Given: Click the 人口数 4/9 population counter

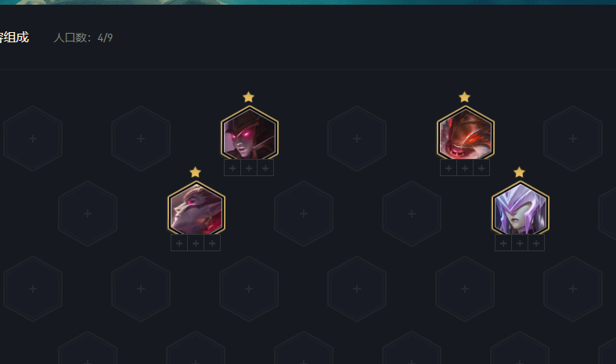Looking at the screenshot, I should click(x=83, y=38).
